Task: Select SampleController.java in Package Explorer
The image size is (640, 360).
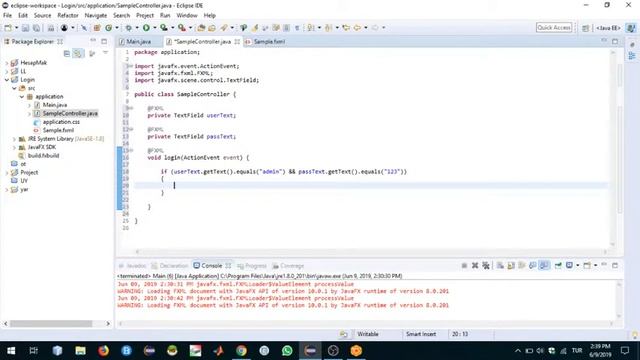Action: [70, 113]
